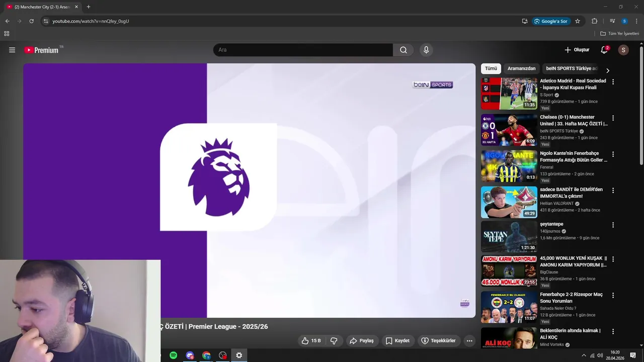Click the YouTube search field 'Ara'
Viewport: 644px width, 362px height.
coord(303,50)
